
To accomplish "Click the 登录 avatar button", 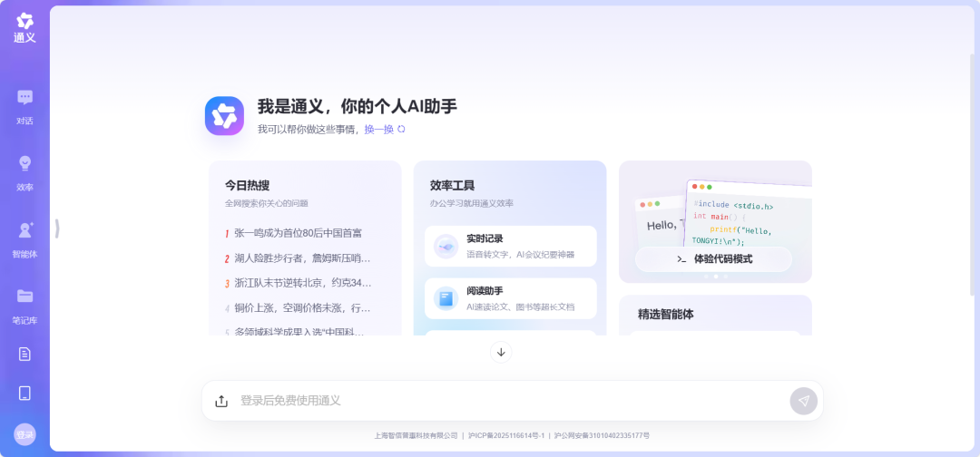I will pyautogui.click(x=24, y=434).
